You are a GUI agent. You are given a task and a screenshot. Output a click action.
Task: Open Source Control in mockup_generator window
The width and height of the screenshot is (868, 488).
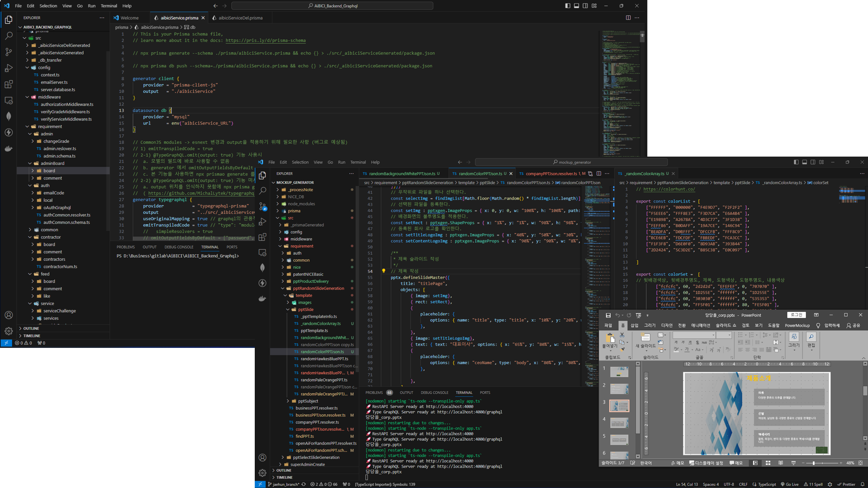tap(263, 206)
